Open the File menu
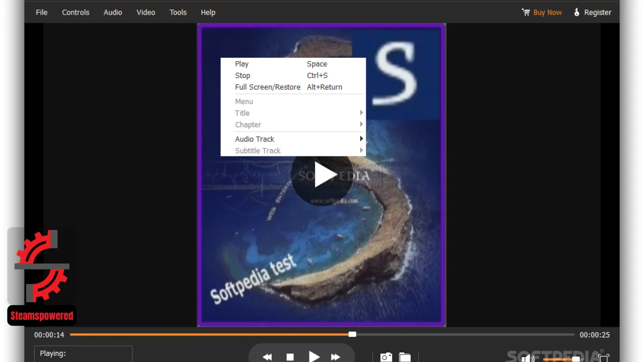This screenshot has height=362, width=644. point(42,12)
